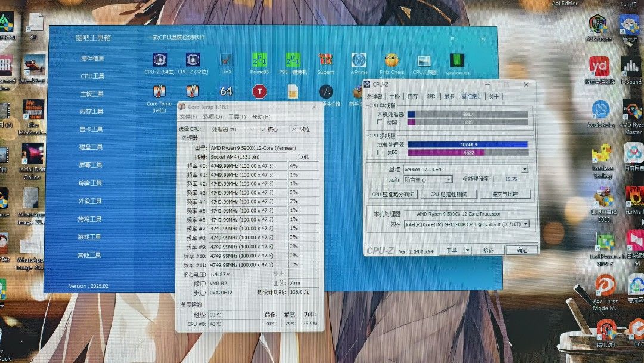This screenshot has width=644, height=363.
Task: Tick 参照 checkbox under CPU 单线程
Action: pyautogui.click(x=380, y=122)
